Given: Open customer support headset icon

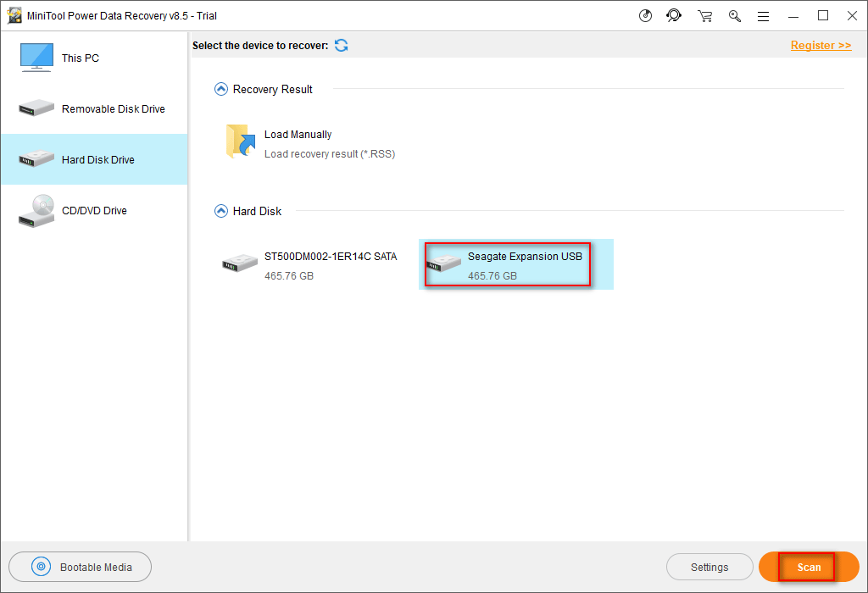Looking at the screenshot, I should (675, 15).
